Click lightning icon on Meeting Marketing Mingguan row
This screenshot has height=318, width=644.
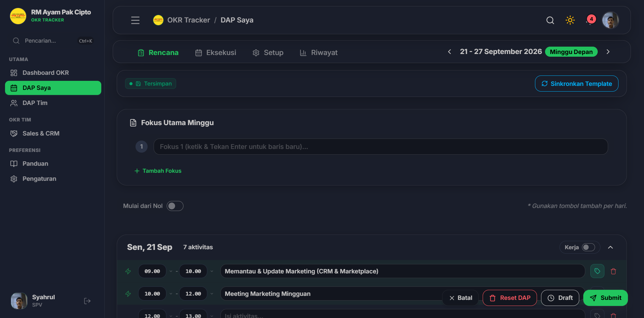click(x=128, y=294)
